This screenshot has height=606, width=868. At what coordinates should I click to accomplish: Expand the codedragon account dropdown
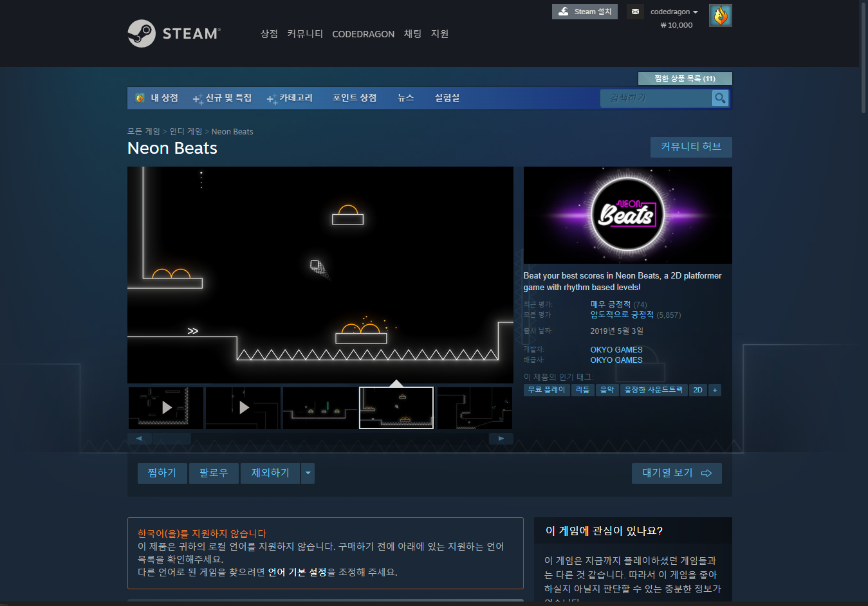tap(674, 12)
